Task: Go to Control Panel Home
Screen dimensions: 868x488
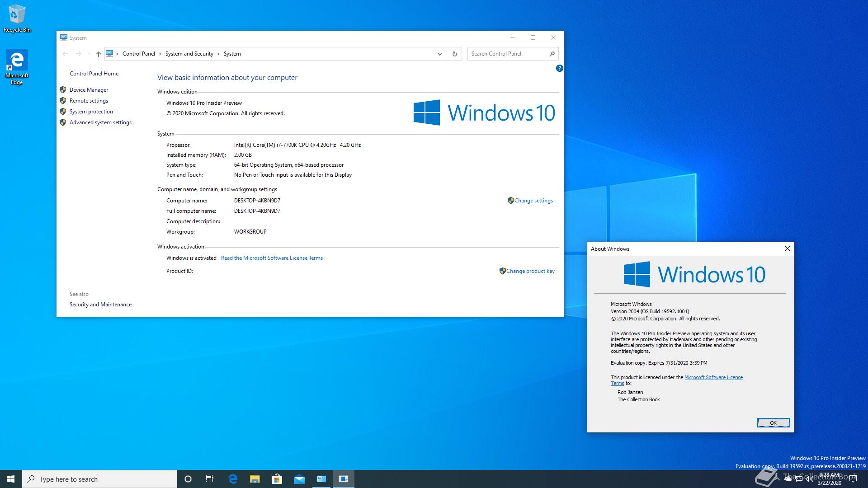Action: click(x=94, y=74)
